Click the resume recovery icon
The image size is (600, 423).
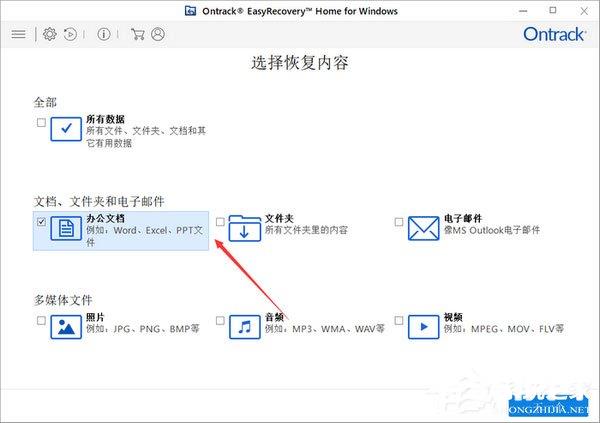(x=70, y=34)
